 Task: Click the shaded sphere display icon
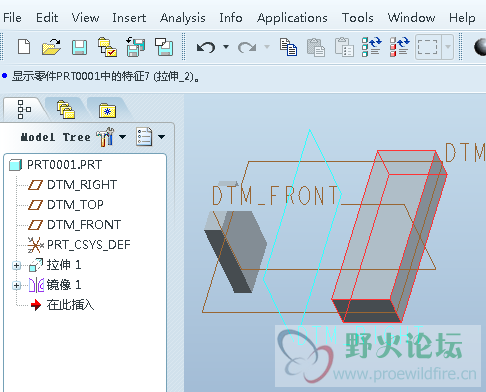click(480, 47)
